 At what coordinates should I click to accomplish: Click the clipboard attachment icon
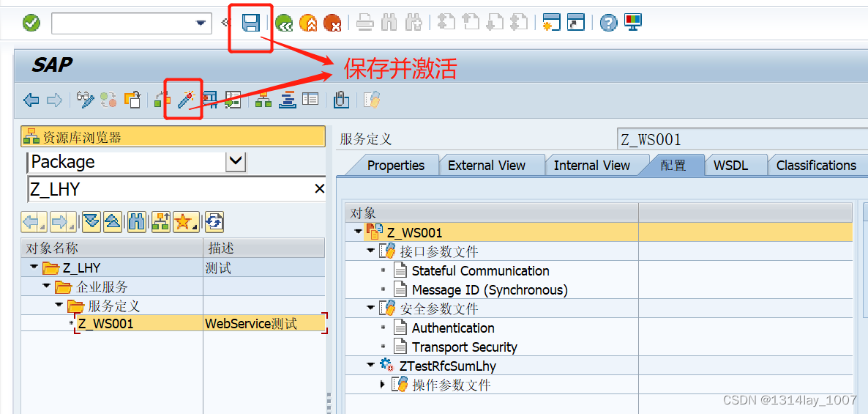click(342, 100)
